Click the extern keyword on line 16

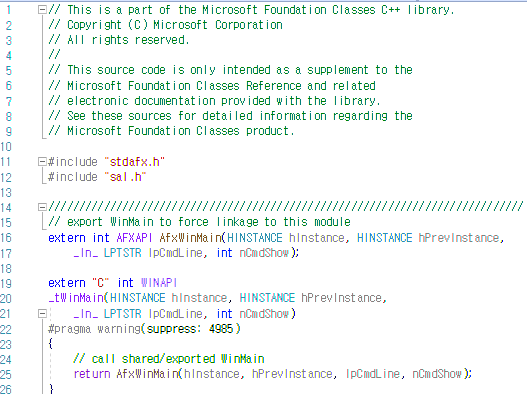click(x=67, y=238)
